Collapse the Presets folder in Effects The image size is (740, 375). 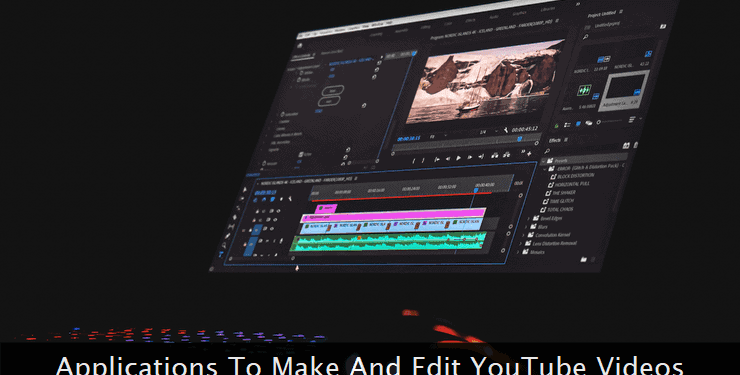pyautogui.click(x=543, y=161)
